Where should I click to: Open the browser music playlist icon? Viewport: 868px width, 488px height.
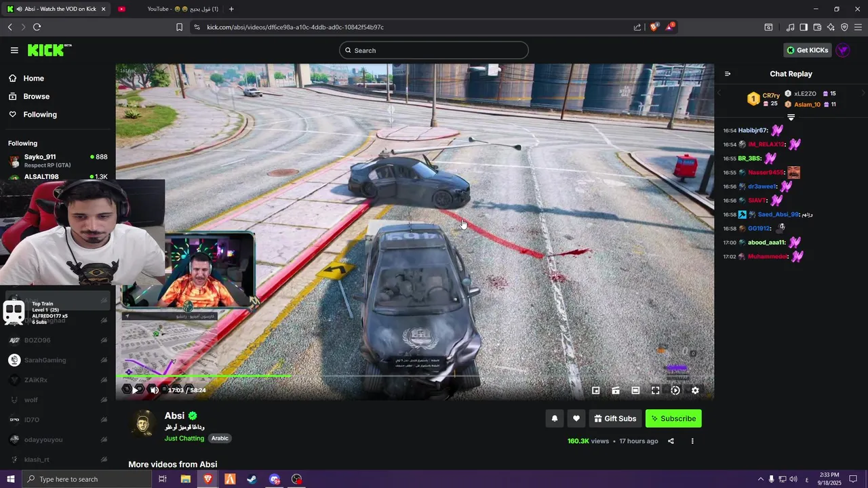[x=790, y=27]
